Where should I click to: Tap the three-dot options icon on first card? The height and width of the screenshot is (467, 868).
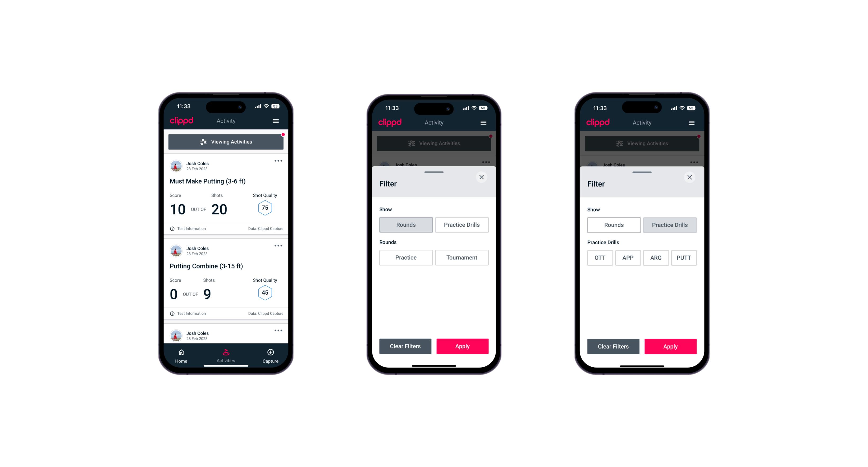tap(278, 161)
